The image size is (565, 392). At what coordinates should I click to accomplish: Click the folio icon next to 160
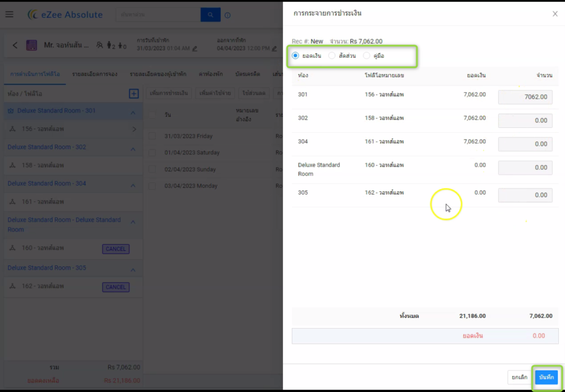coord(13,248)
